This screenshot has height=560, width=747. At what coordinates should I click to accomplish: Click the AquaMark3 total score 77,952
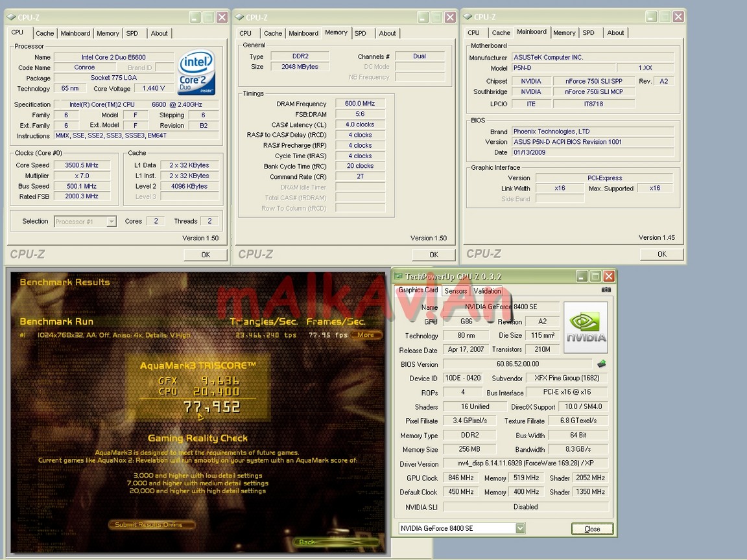pos(212,407)
